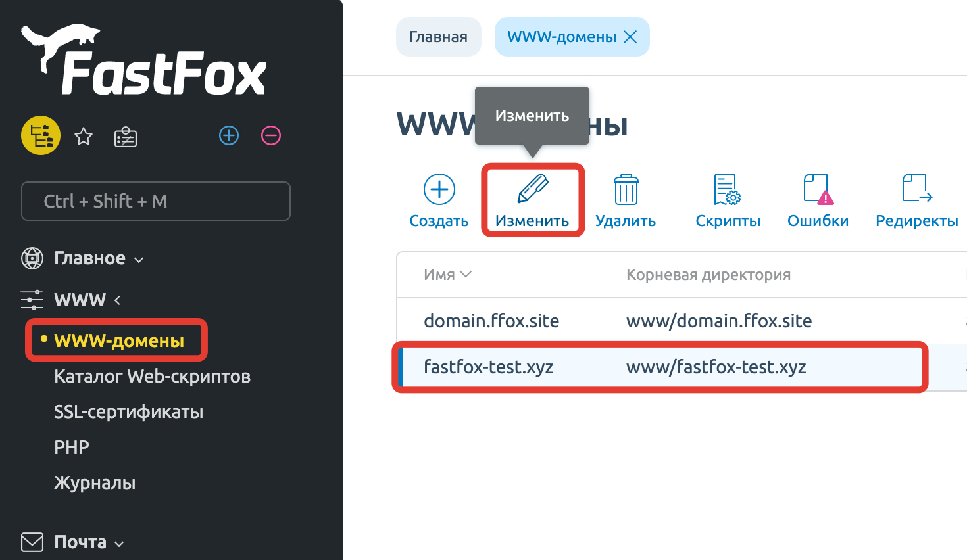Expand the Главное menu section
This screenshot has height=560, width=967.
(99, 258)
